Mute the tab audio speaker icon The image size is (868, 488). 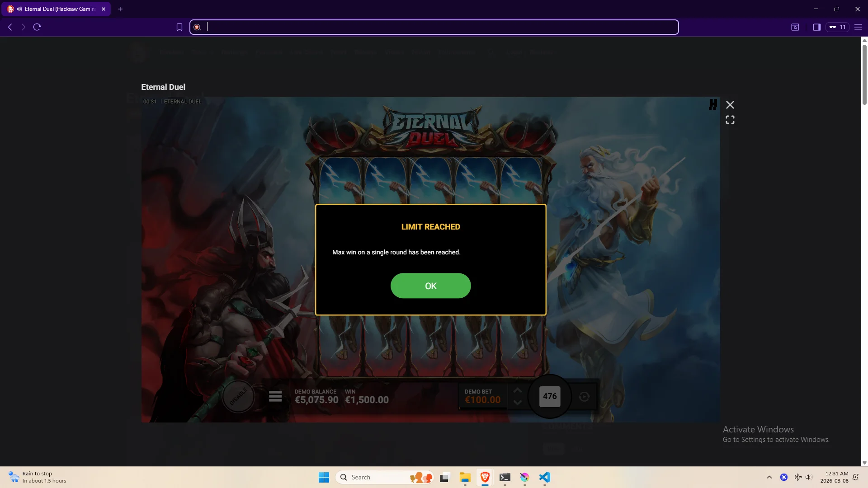19,9
